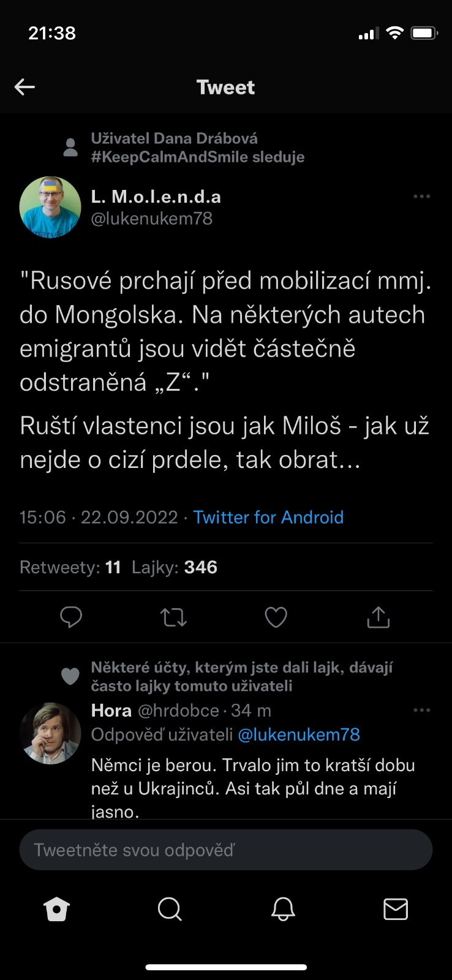
Task: View the Lajky: 346 list
Action: coord(175,567)
